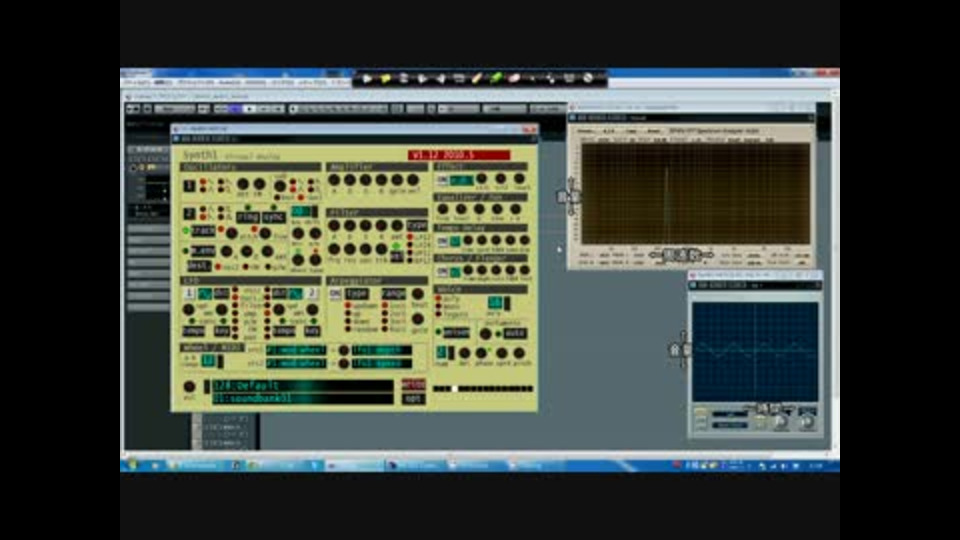The height and width of the screenshot is (540, 960).
Task: Select the legato voice mode
Action: coord(438,313)
